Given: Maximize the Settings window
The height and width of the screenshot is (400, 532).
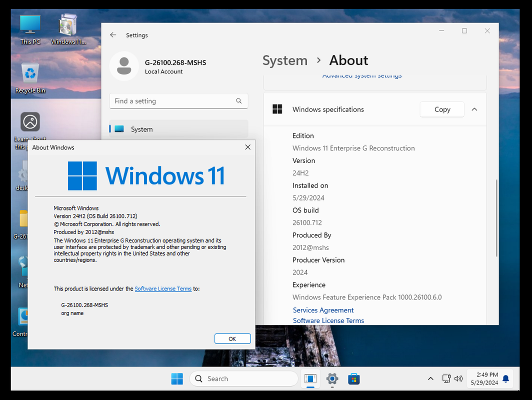Looking at the screenshot, I should click(x=464, y=31).
